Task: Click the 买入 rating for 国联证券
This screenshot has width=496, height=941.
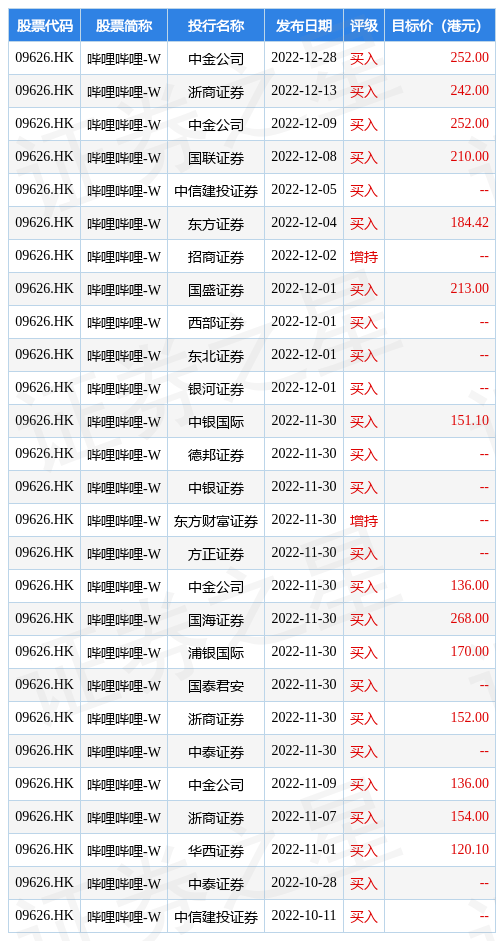Action: coord(364,157)
